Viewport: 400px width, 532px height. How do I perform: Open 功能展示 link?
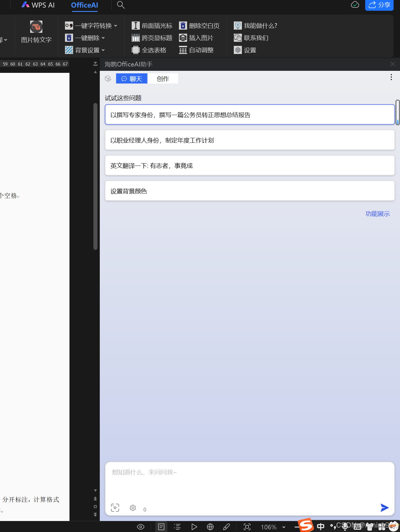point(378,214)
